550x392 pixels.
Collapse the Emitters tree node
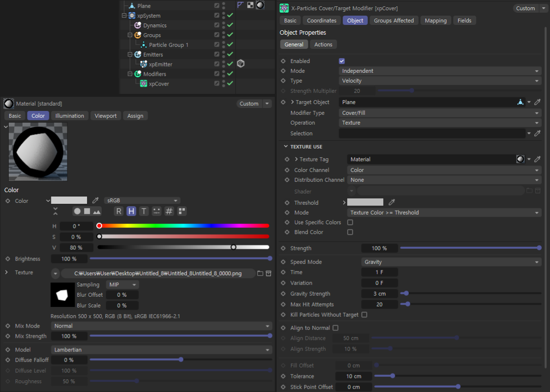click(131, 55)
